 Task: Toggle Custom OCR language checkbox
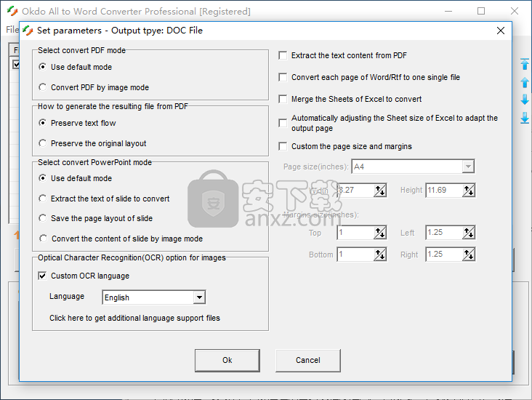click(42, 276)
